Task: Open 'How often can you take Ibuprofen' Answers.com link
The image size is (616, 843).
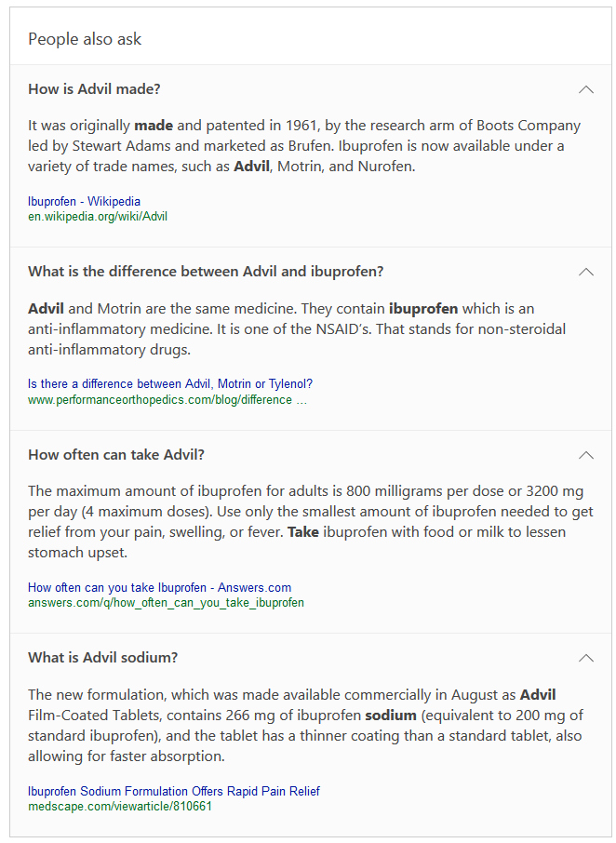Action: pyautogui.click(x=159, y=587)
